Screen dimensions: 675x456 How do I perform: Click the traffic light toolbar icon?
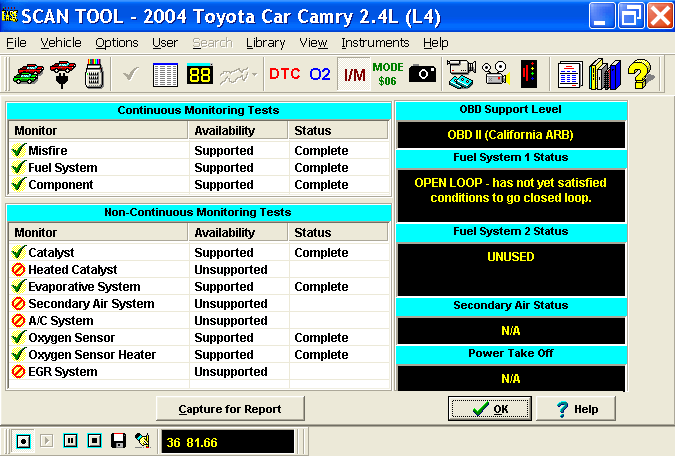[528, 74]
